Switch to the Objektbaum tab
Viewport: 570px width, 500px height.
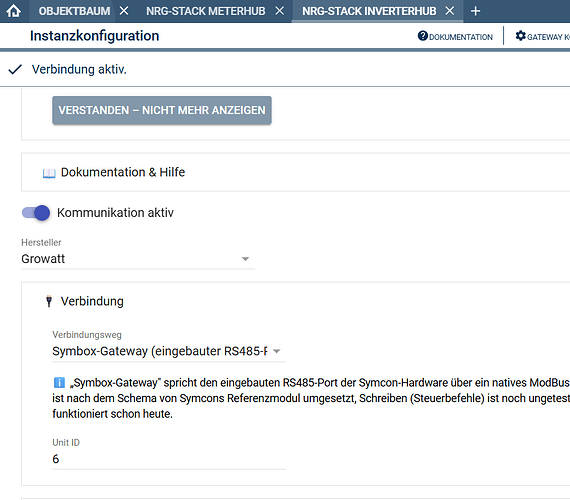(75, 11)
